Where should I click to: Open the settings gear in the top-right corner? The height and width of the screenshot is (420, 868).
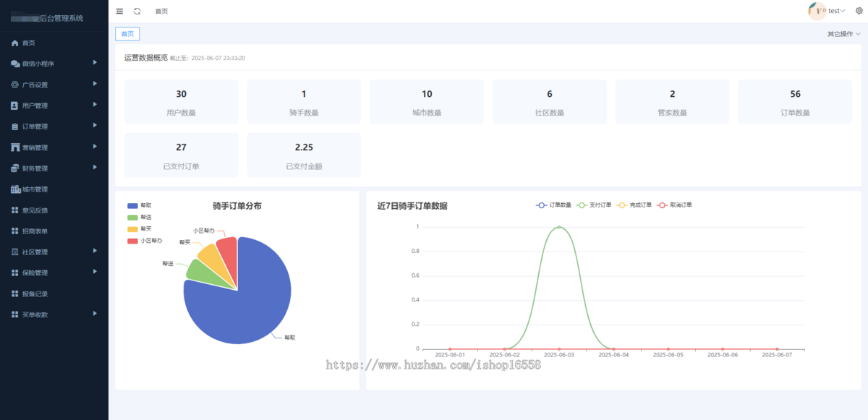click(x=859, y=11)
